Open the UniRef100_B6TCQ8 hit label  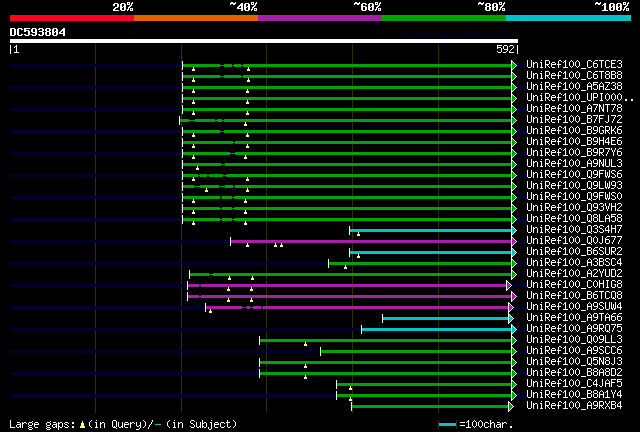tap(574, 296)
